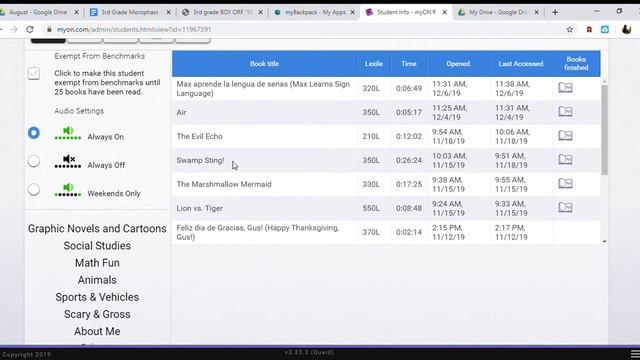Image resolution: width=640 pixels, height=360 pixels.
Task: Bookmark this page with the star icon
Action: coord(570,29)
